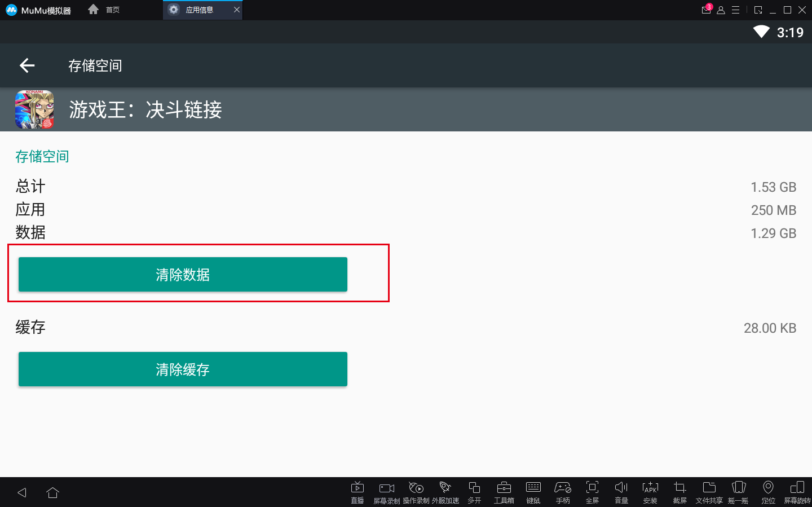Open 音量 volume control
Image resolution: width=812 pixels, height=507 pixels.
[x=621, y=492]
